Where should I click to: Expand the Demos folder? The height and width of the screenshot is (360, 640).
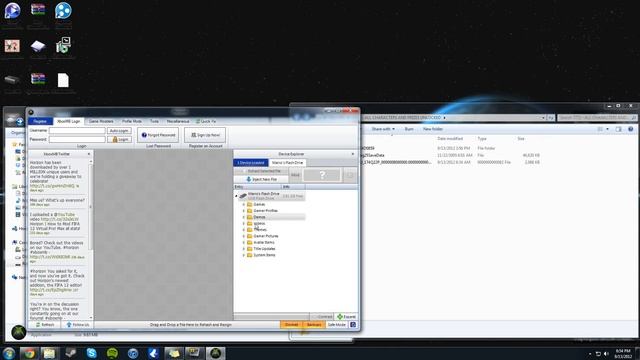click(244, 217)
